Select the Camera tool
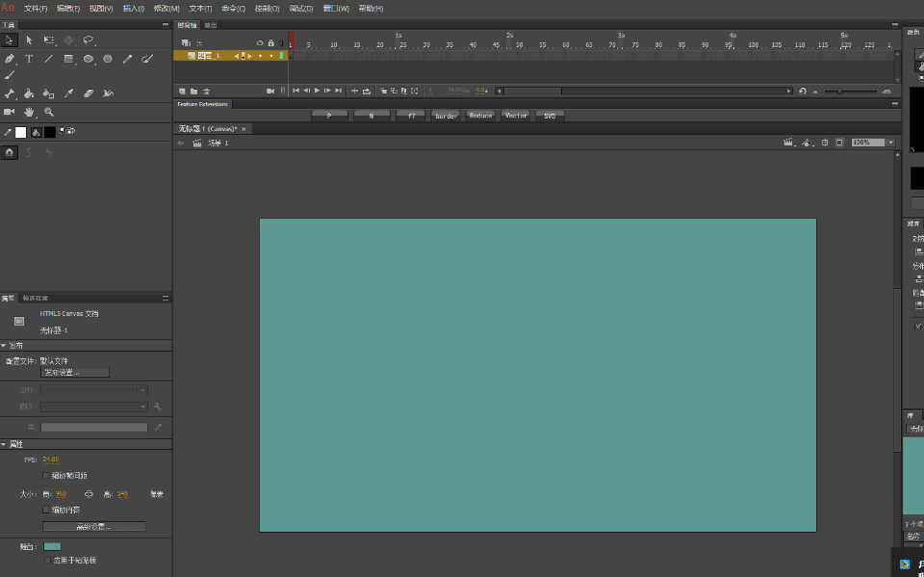This screenshot has width=924, height=577. [x=10, y=112]
